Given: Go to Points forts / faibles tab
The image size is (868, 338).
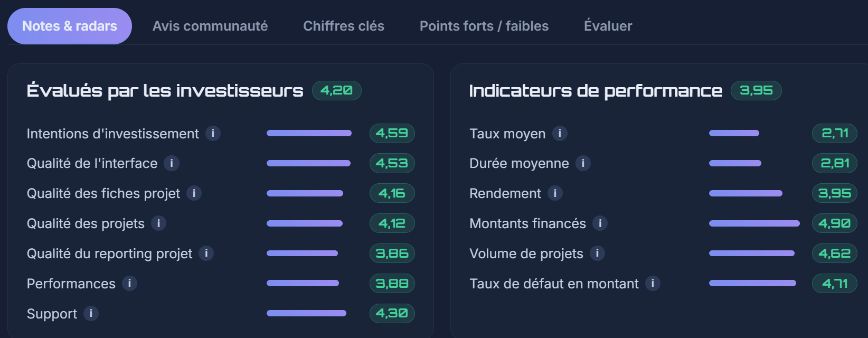Looking at the screenshot, I should point(484,26).
